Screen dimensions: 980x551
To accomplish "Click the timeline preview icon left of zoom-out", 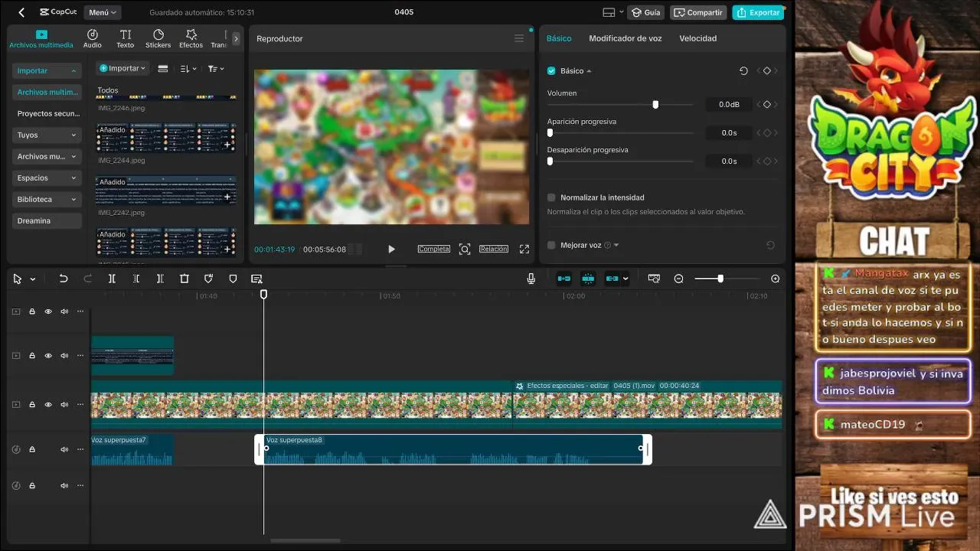I will (x=654, y=279).
